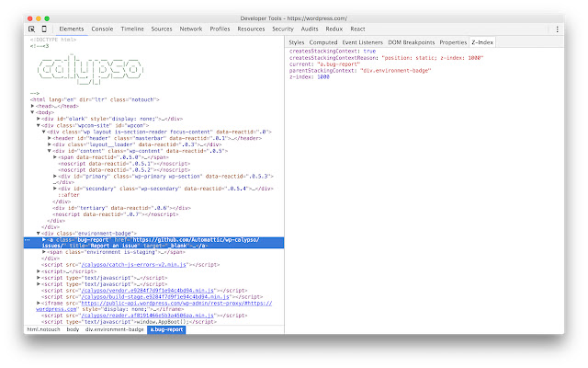Open the Network panel tab
Image resolution: width=588 pixels, height=368 pixels.
tap(191, 29)
